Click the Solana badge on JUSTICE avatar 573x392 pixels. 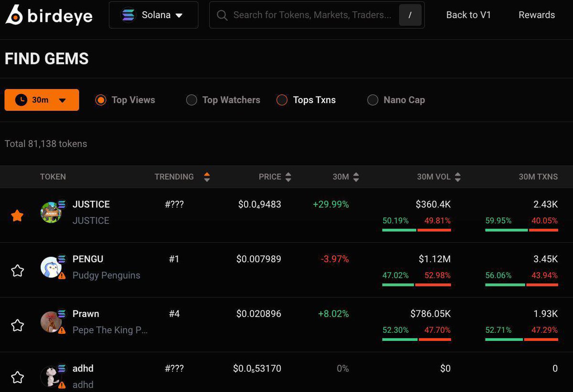62,204
